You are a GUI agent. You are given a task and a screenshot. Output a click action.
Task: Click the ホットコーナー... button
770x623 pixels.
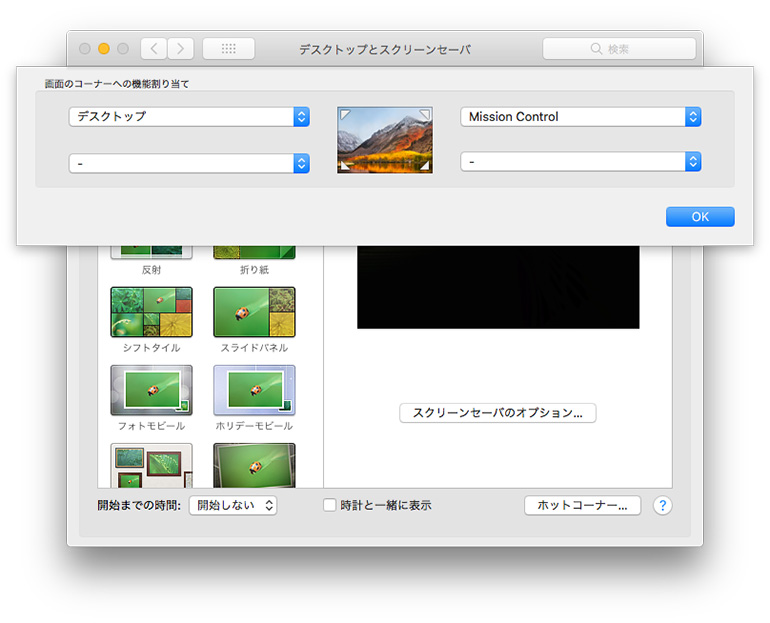tap(582, 506)
